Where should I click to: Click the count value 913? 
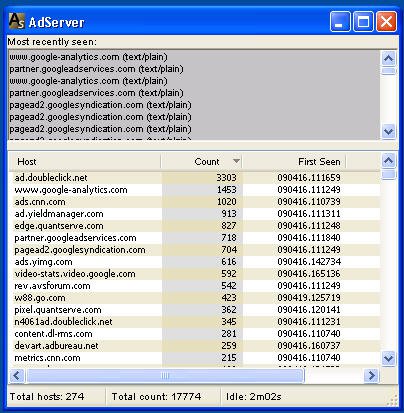pyautogui.click(x=229, y=214)
